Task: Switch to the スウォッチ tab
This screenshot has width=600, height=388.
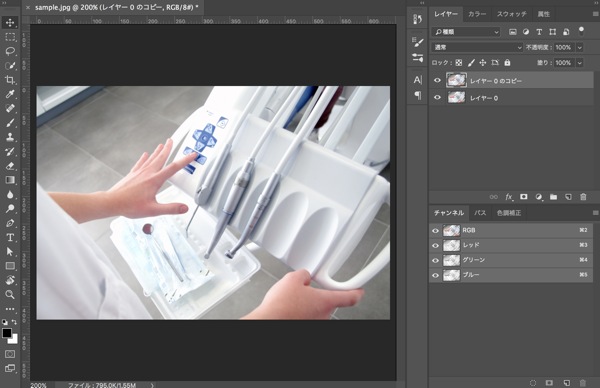Action: tap(512, 14)
